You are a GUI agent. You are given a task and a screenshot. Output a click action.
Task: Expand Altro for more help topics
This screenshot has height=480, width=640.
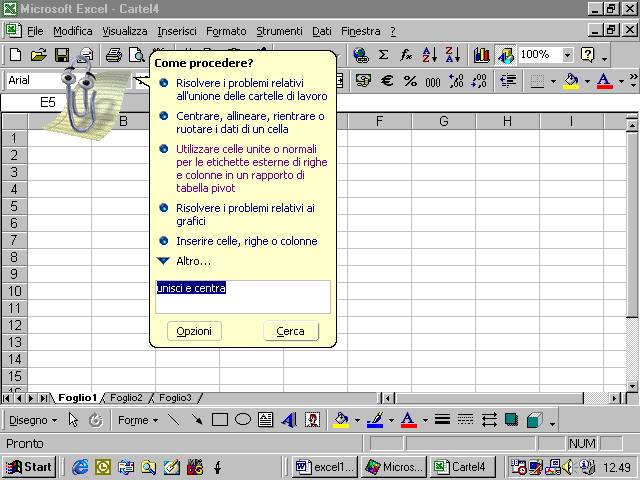tap(193, 261)
